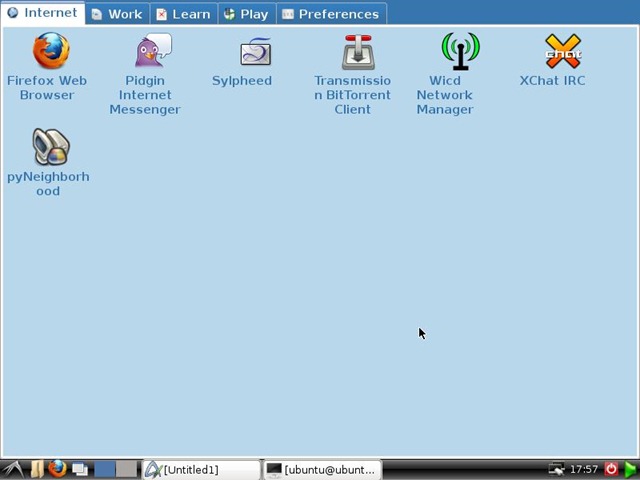Click the network status tray icon

[556, 469]
